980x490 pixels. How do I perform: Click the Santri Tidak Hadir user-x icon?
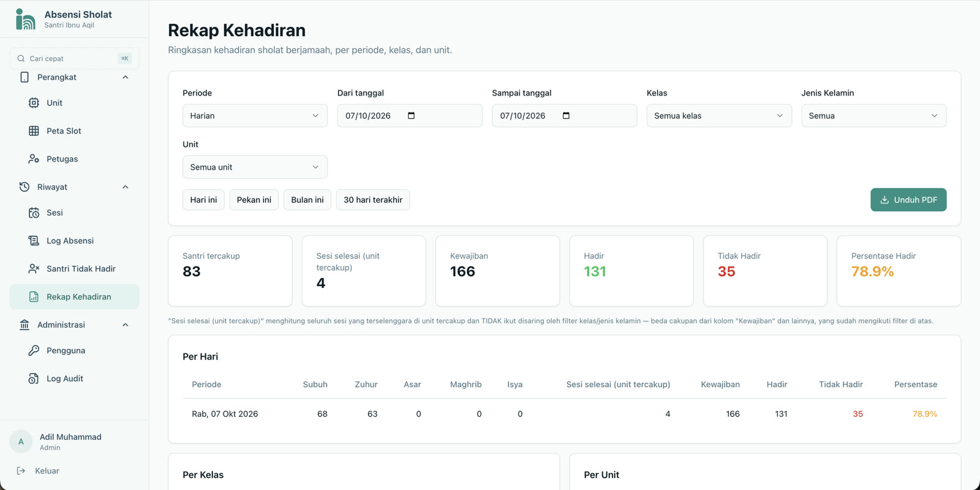pos(34,269)
